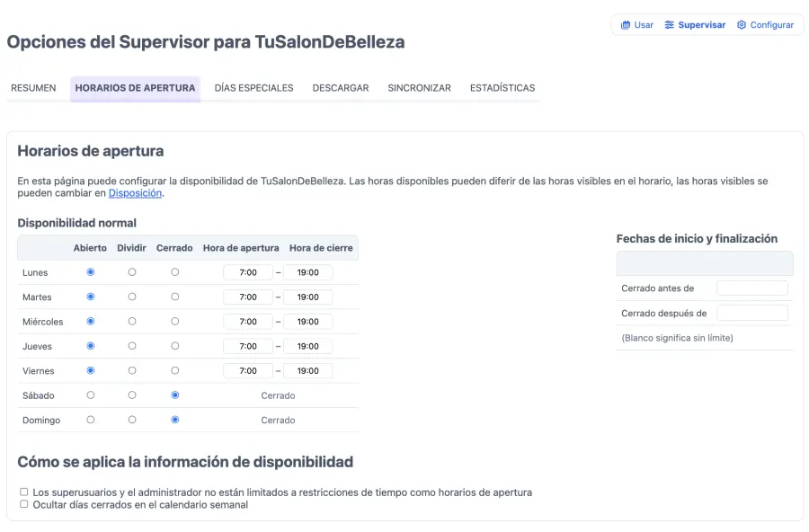Click the Lunes opening time field
809x532 pixels.
click(x=248, y=272)
